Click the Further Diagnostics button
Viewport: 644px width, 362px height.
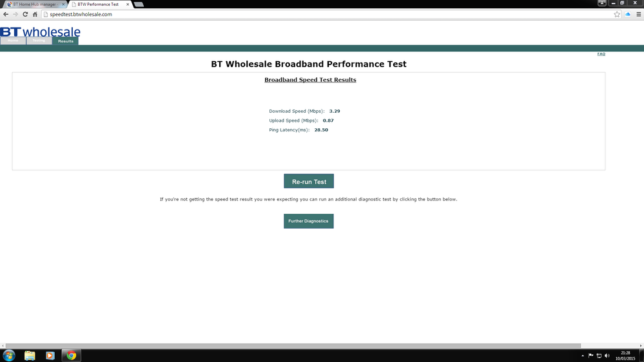click(x=308, y=221)
